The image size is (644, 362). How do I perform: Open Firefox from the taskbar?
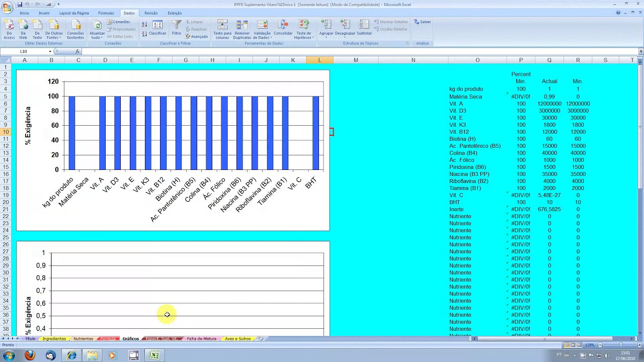pos(30,355)
